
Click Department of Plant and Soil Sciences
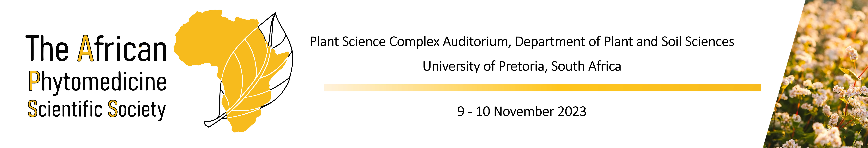(624, 42)
